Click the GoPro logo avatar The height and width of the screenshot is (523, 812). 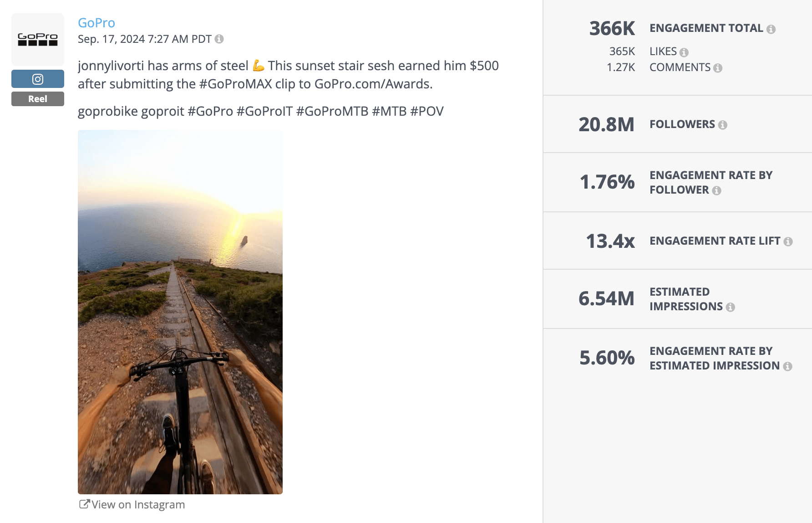(38, 39)
